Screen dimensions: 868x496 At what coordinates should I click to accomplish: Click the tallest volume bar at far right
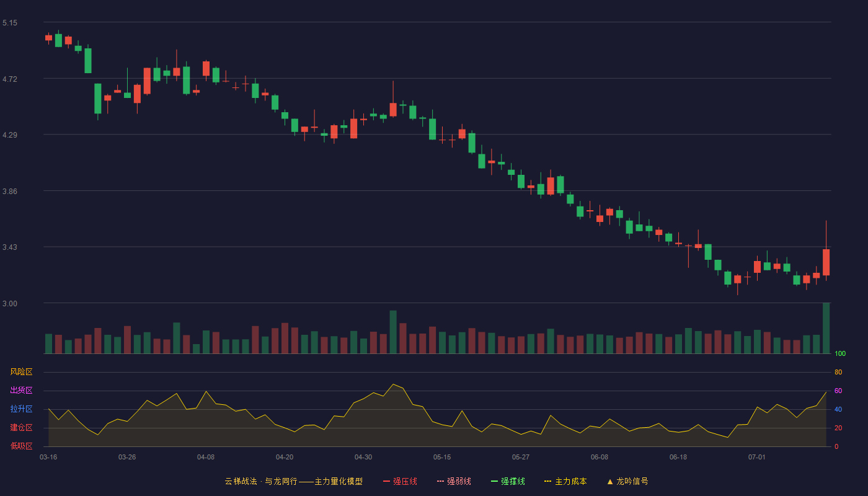pos(826,328)
